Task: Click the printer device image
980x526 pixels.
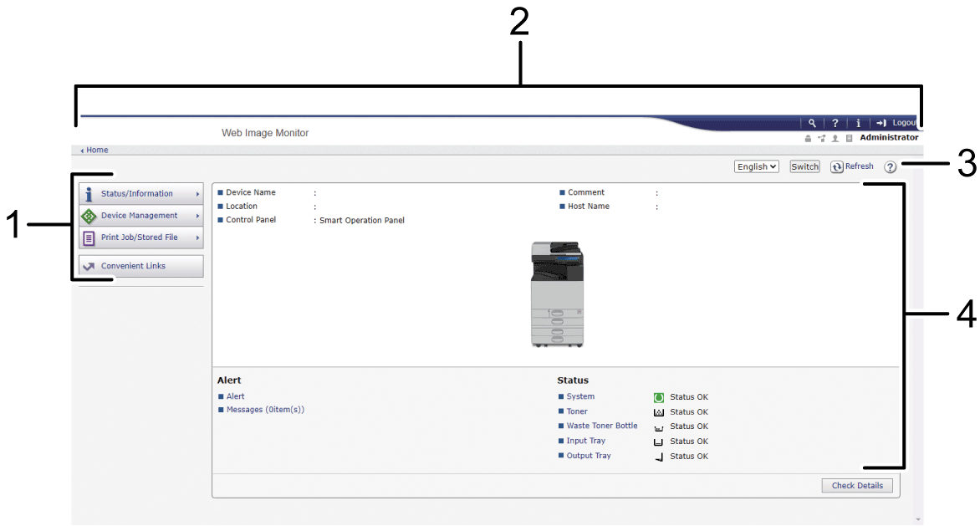Action: coord(557,294)
